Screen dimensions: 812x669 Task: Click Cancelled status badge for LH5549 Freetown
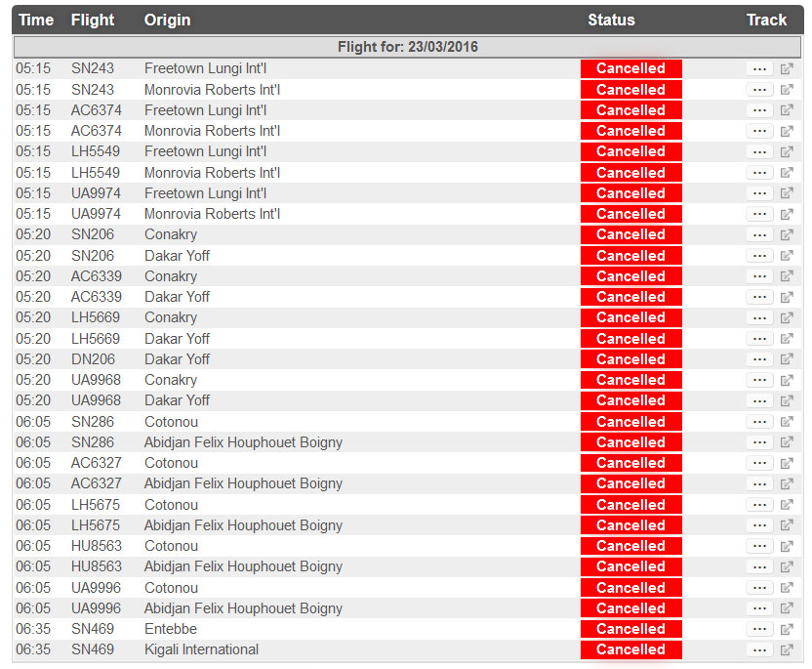click(x=630, y=151)
